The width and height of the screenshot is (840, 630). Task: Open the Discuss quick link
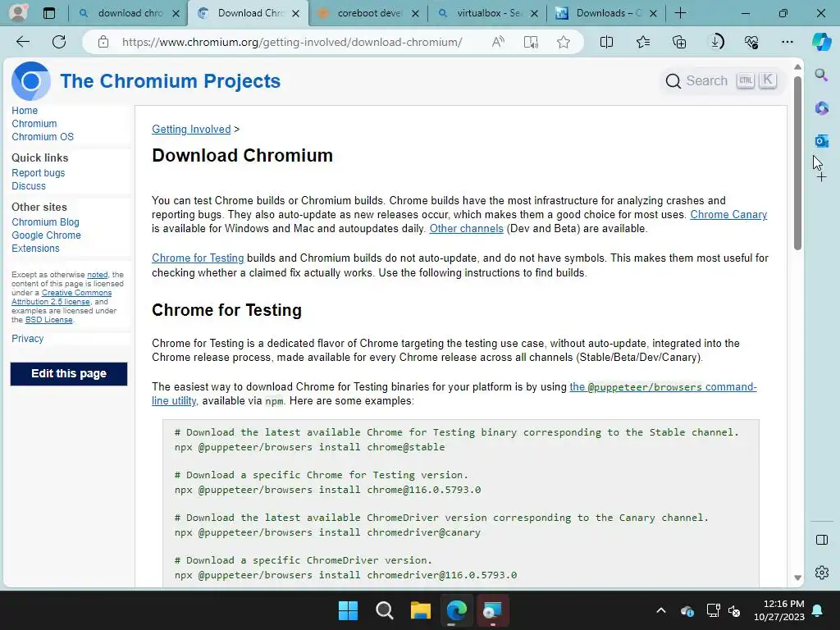pyautogui.click(x=29, y=186)
